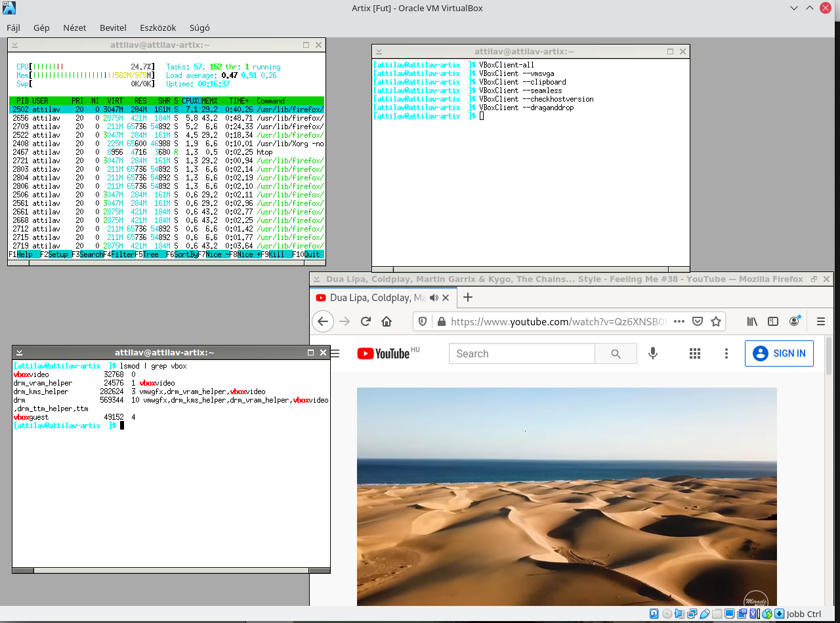Click Firefox forward arrow button
Image resolution: width=840 pixels, height=623 pixels.
click(345, 321)
